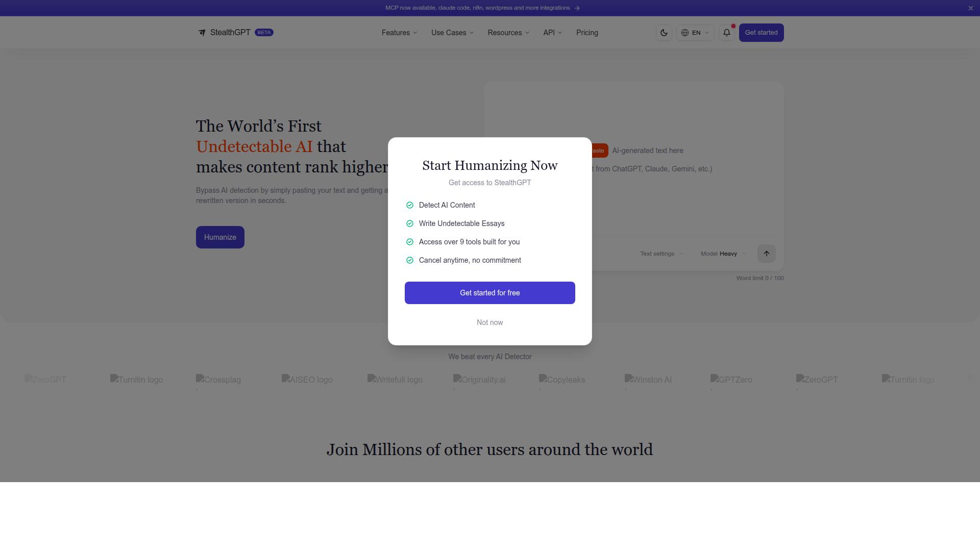Click Get started for free
Screen dimensions: 980x551
(x=489, y=293)
